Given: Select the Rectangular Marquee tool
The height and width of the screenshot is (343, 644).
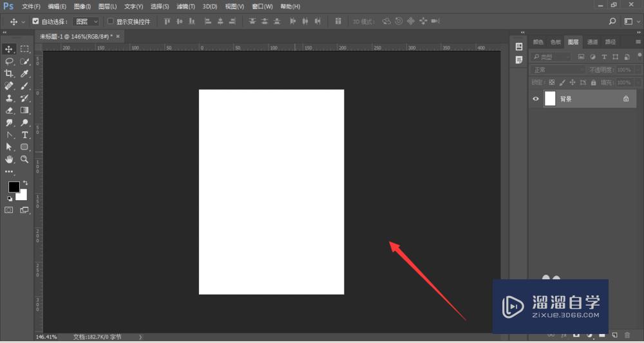Looking at the screenshot, I should pos(24,50).
